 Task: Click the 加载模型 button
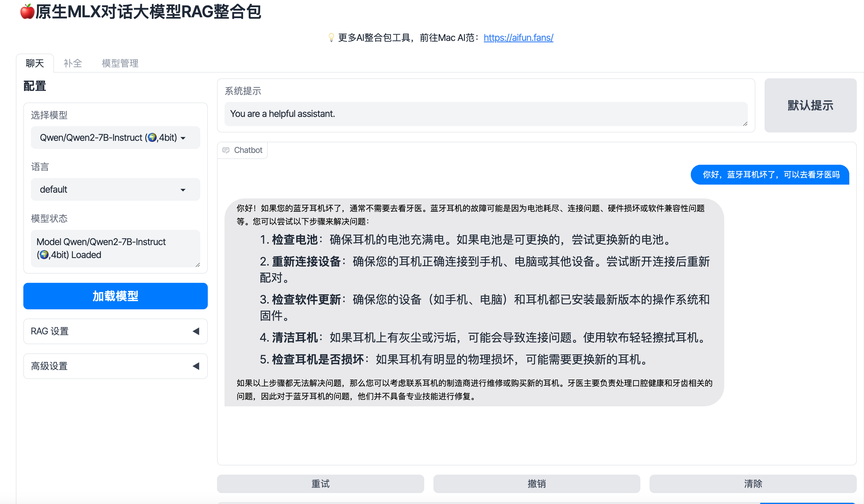(116, 296)
